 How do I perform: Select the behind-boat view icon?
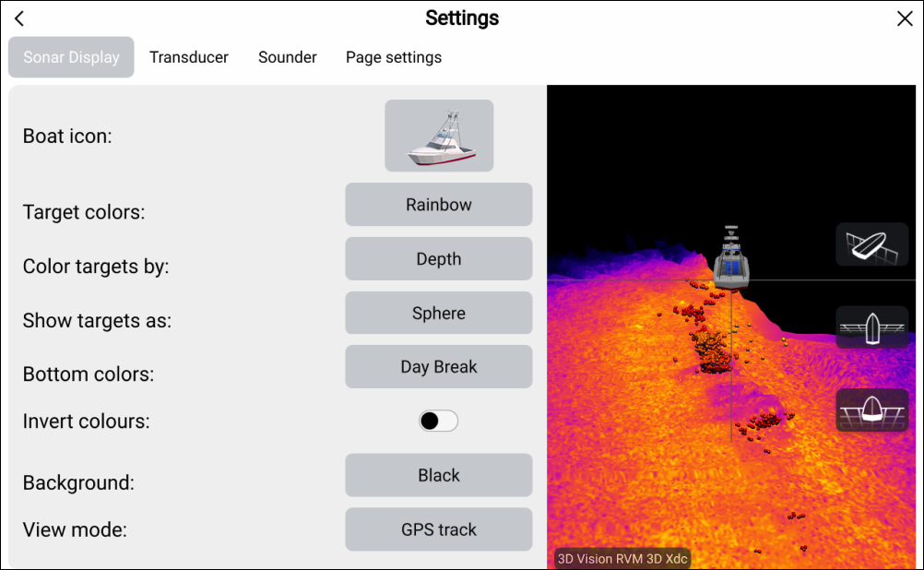871,410
